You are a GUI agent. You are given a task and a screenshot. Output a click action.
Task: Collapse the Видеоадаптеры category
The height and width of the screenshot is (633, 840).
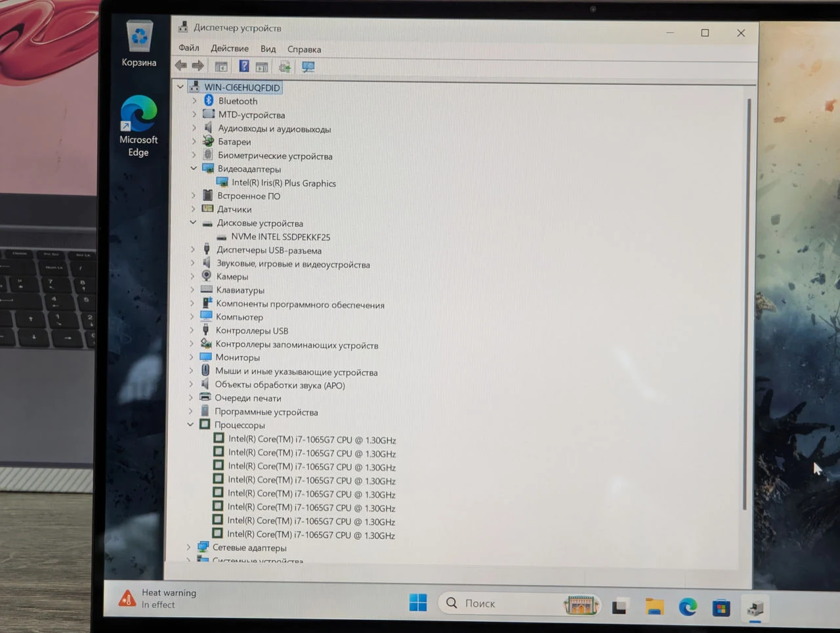click(194, 169)
